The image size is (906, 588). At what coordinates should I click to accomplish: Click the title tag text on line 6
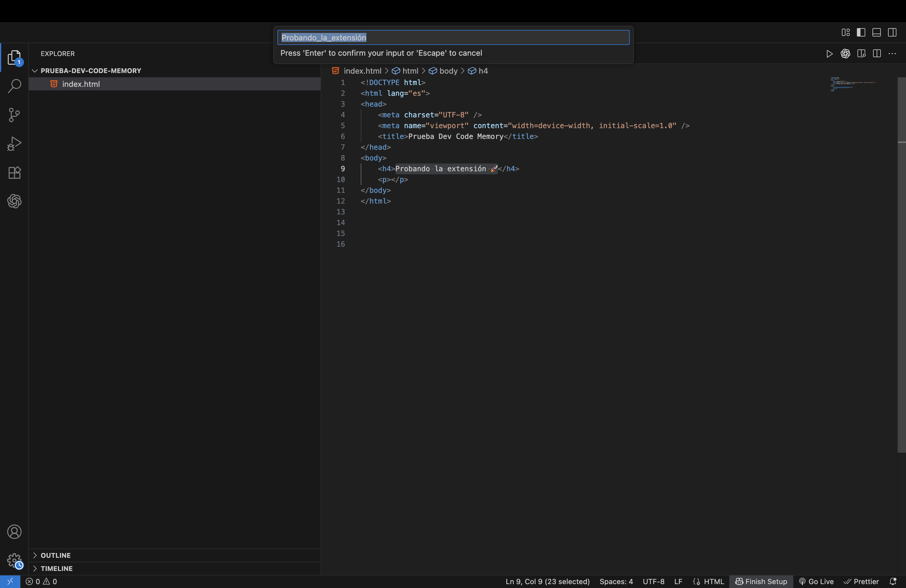[x=456, y=136]
